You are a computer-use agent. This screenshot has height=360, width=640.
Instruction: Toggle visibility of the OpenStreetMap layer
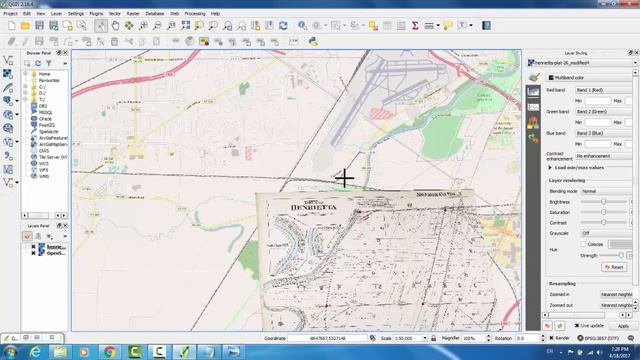click(33, 253)
